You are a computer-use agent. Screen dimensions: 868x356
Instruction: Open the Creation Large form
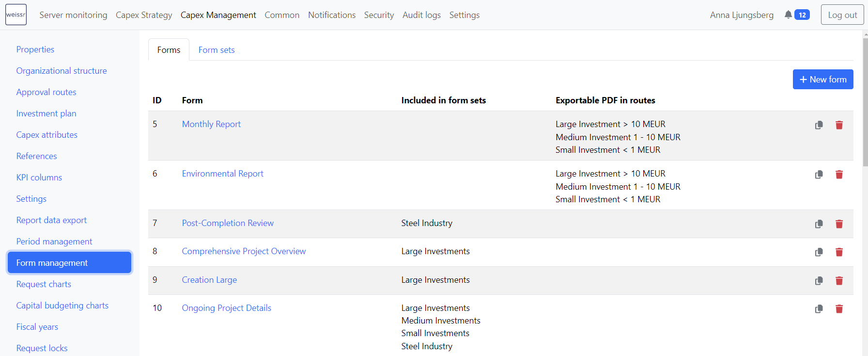(209, 280)
